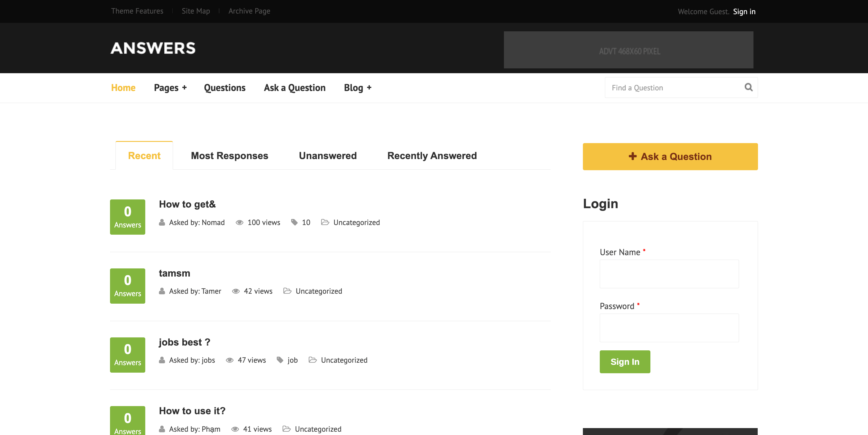Click the folder icon next to Uncategorized on tamsm
868x435 pixels.
click(x=288, y=291)
